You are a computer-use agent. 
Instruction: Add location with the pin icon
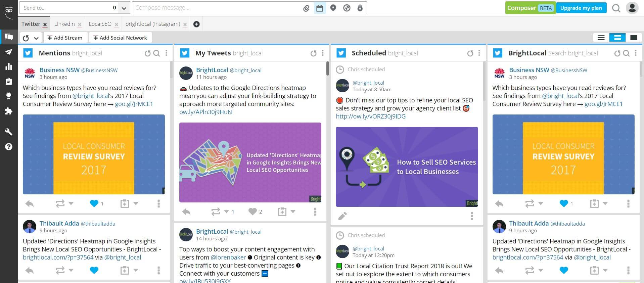[x=333, y=8]
